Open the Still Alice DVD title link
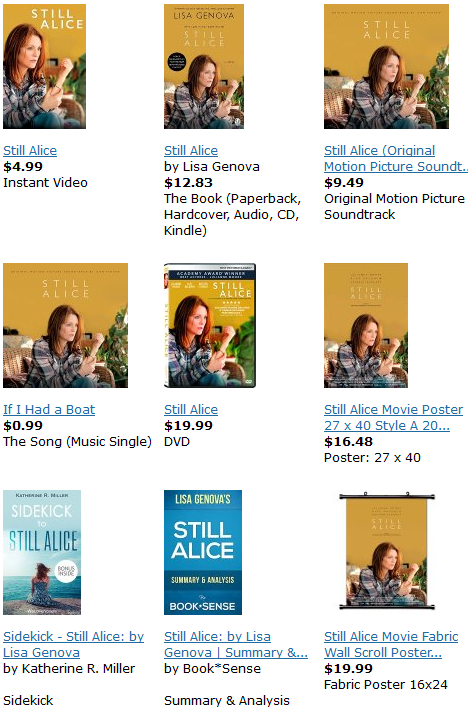468x710 pixels. click(x=191, y=409)
